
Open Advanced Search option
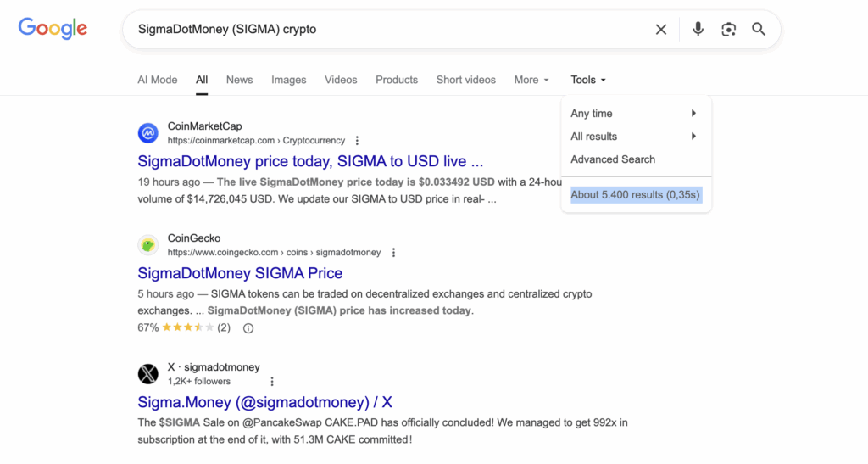(613, 159)
